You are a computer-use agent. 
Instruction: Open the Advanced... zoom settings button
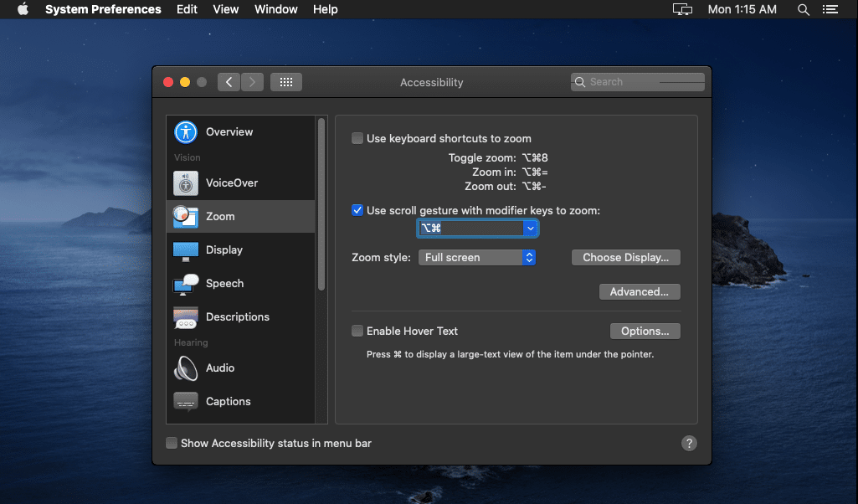click(x=639, y=292)
